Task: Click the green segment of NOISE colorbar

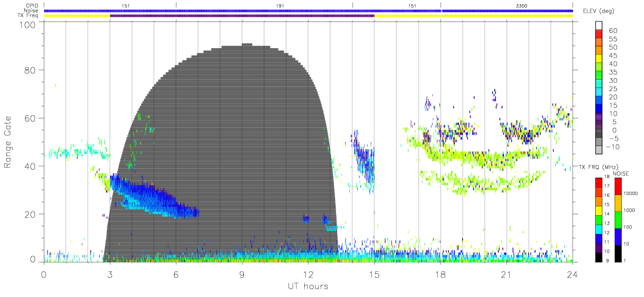Action: click(x=618, y=220)
